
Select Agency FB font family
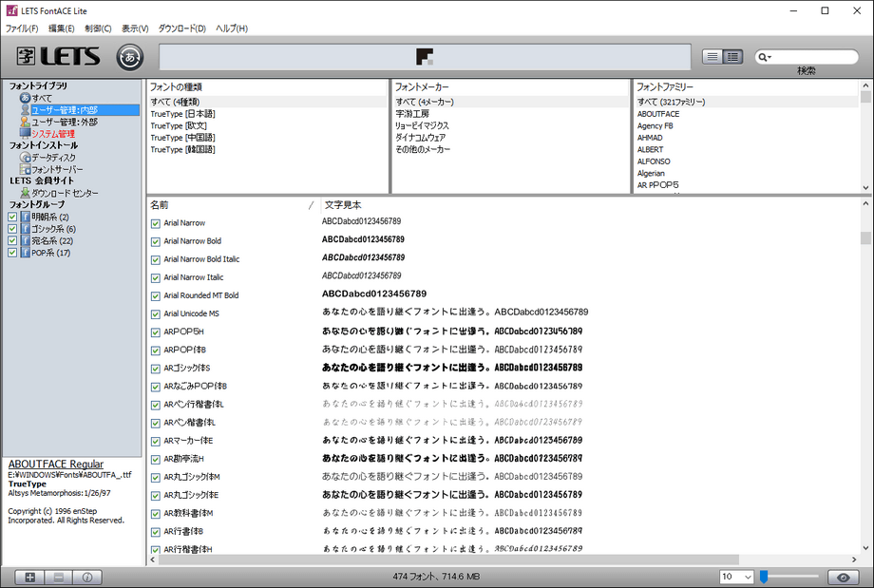click(655, 126)
